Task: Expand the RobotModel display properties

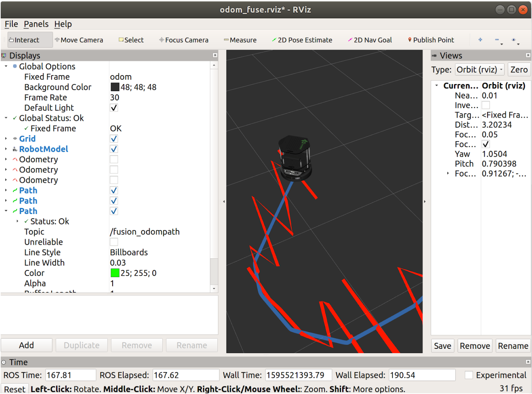Action: pyautogui.click(x=6, y=149)
